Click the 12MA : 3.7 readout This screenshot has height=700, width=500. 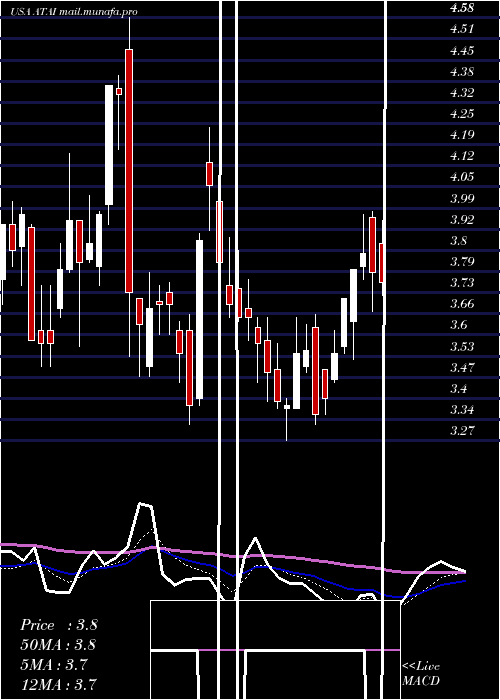click(x=58, y=684)
